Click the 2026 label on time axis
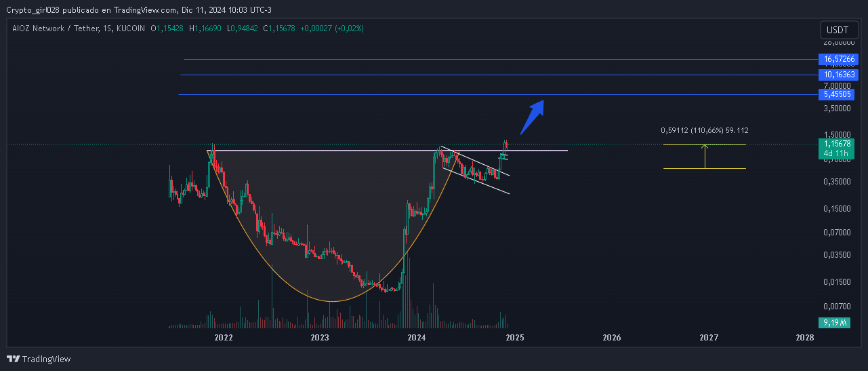 [612, 337]
